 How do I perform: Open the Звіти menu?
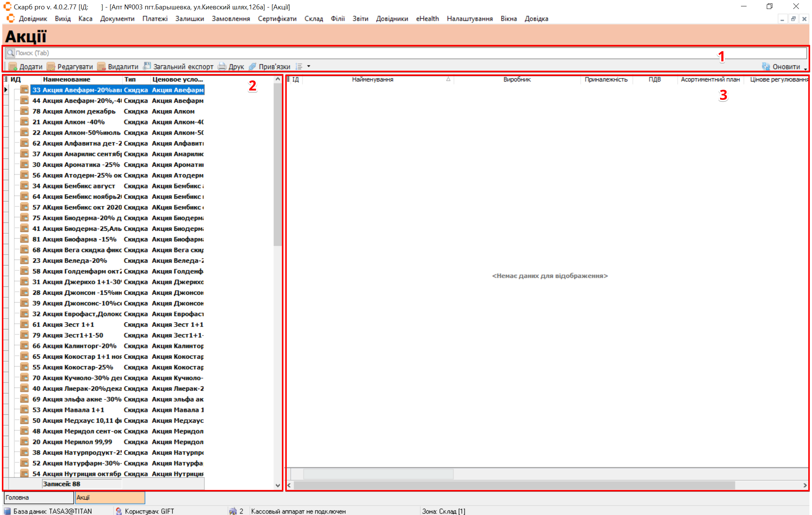360,19
